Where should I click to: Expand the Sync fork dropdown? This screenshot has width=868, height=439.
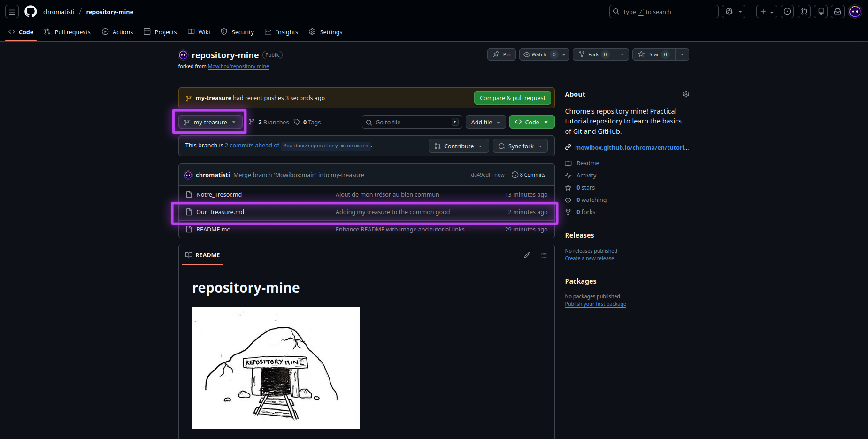point(520,146)
